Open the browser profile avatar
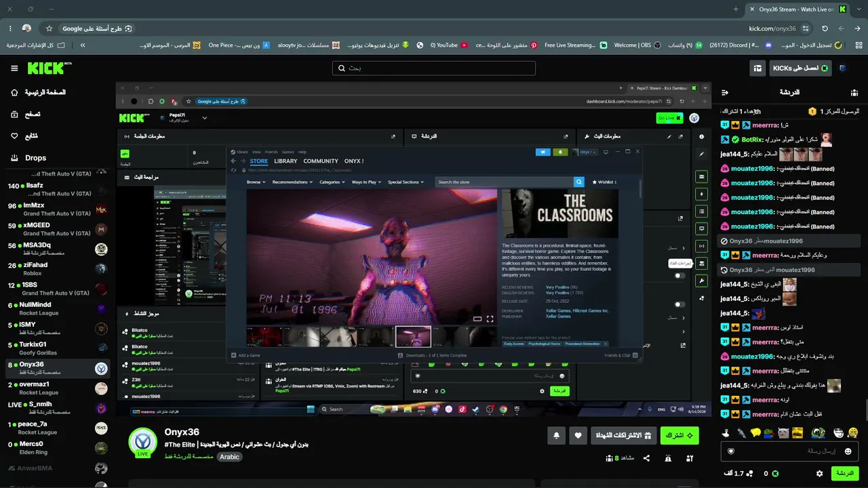The image size is (868, 488). pyautogui.click(x=26, y=28)
